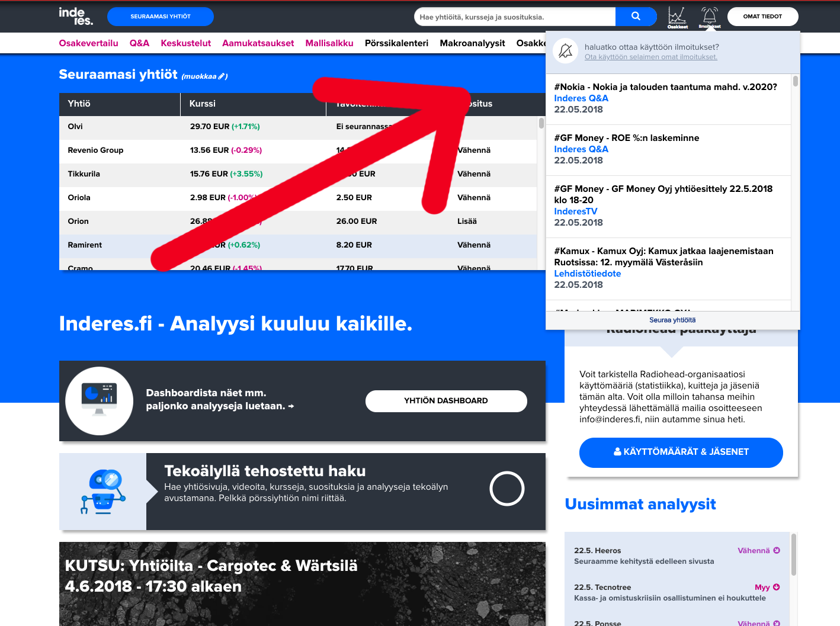This screenshot has height=626, width=840.
Task: Click the Inderes logo in the header
Action: (x=76, y=17)
